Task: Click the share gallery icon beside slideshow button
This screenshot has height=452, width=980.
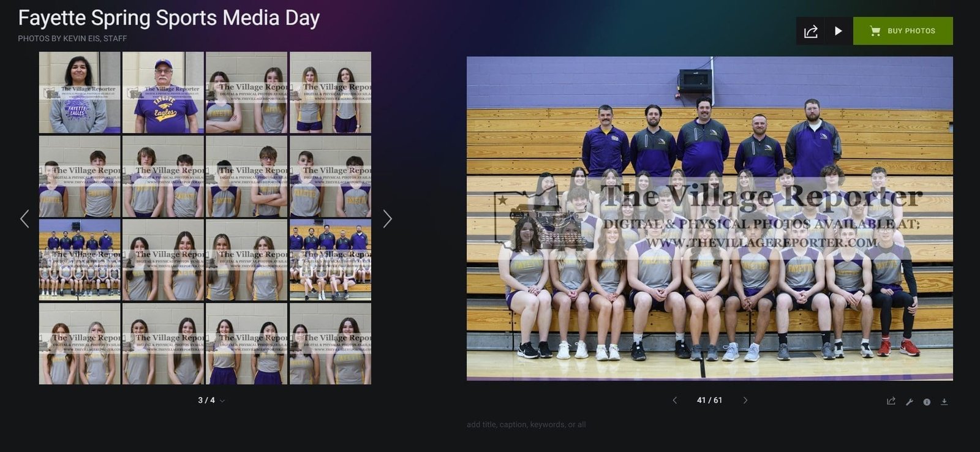Action: click(x=810, y=31)
